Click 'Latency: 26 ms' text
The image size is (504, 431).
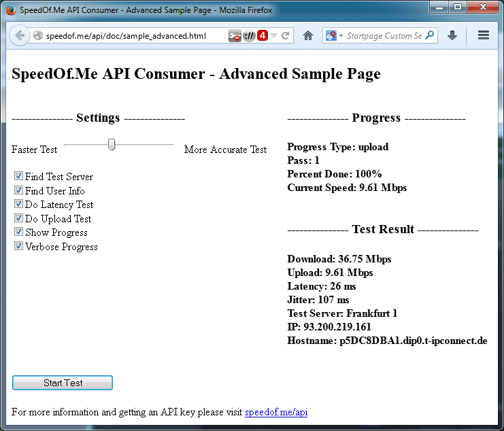[x=322, y=286]
